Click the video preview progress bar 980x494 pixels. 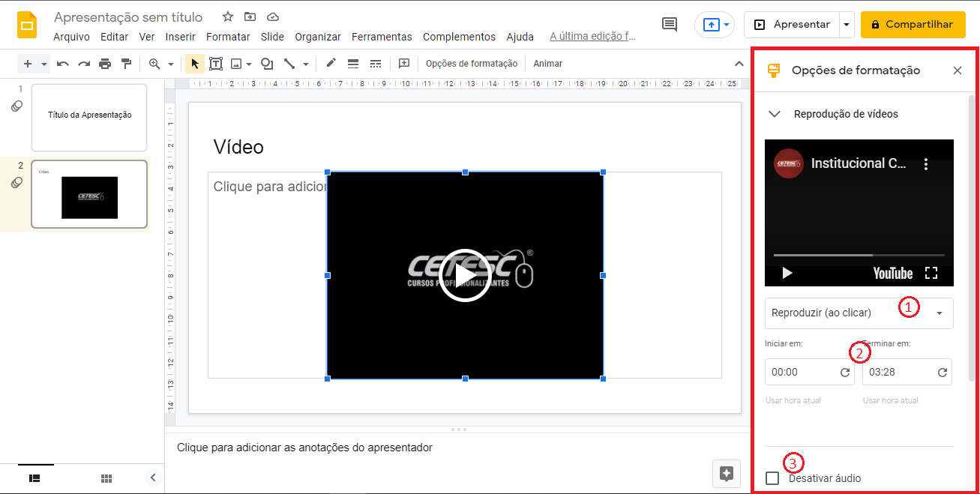tap(859, 256)
